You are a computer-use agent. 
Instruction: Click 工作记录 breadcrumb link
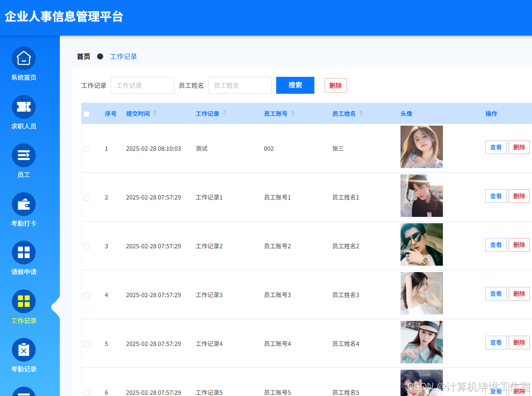(x=123, y=56)
